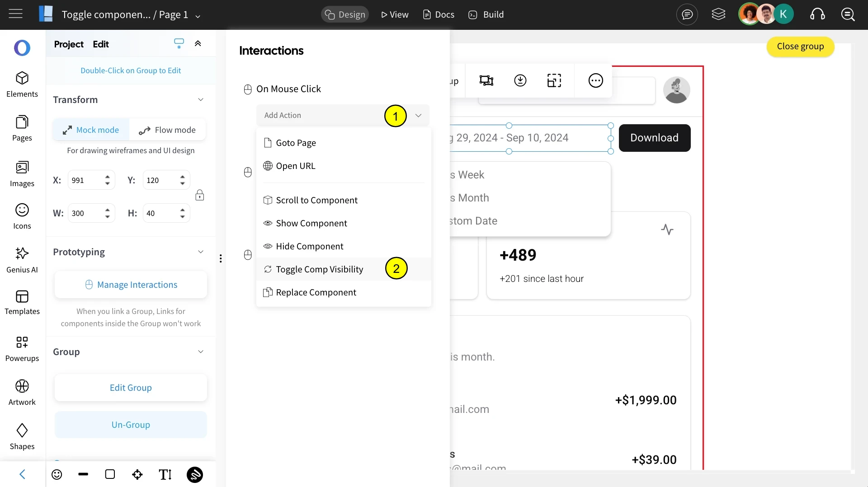Toggle the aspect ratio lock icon

[x=200, y=195]
